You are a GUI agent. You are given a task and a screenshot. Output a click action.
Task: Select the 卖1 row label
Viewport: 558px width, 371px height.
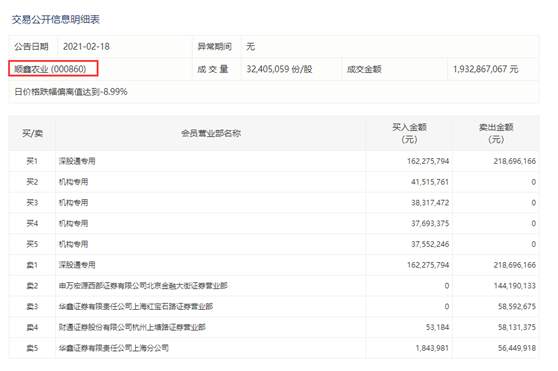32,265
